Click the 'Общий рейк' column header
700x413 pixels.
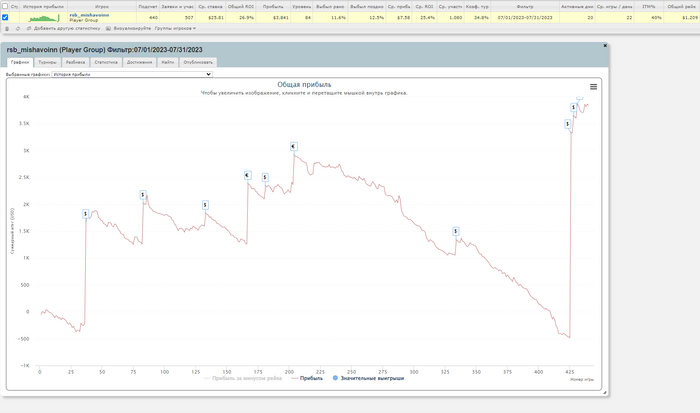coord(682,7)
